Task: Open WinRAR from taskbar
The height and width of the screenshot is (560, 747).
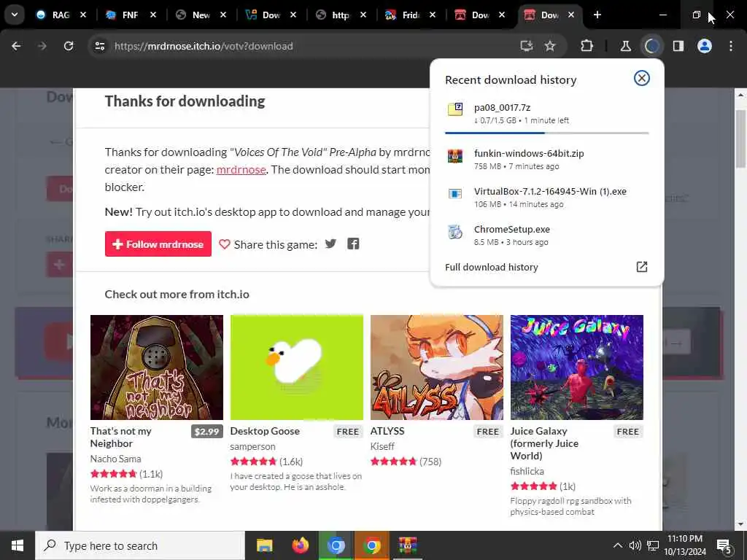Action: pos(408,545)
